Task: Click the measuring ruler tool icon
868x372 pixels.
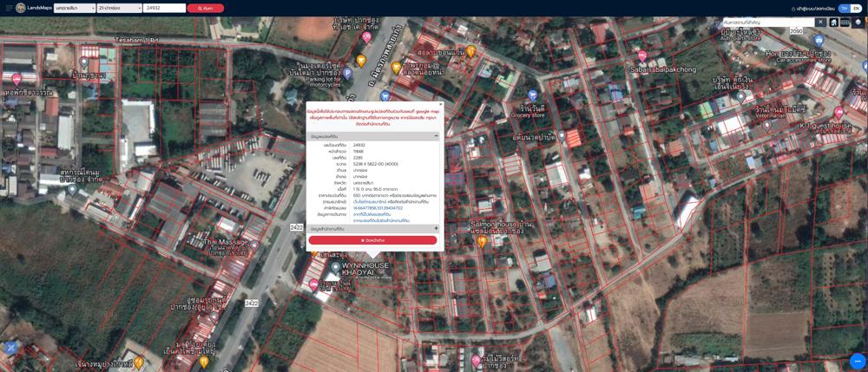Action: pyautogui.click(x=845, y=22)
